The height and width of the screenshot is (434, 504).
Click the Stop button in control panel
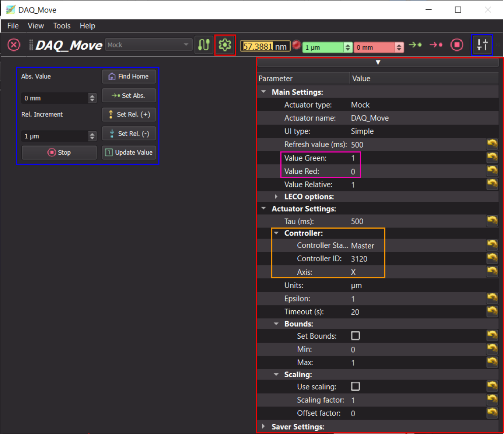click(x=59, y=152)
